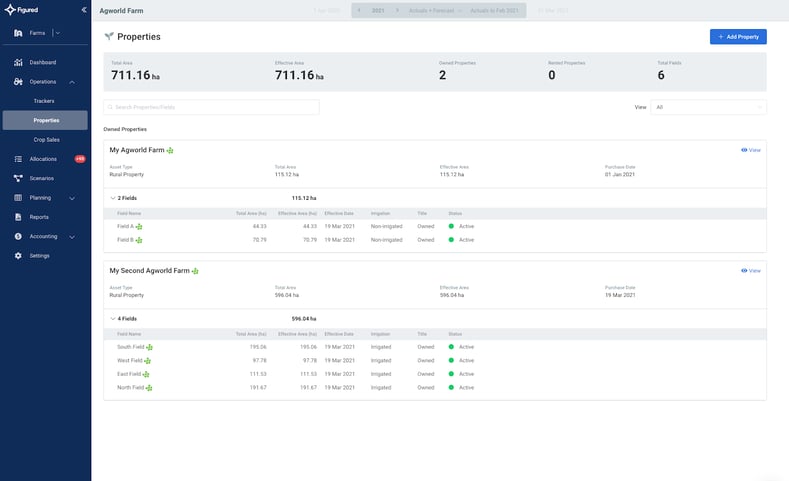
Task: Open the Actuals + Forecast dropdown
Action: (x=435, y=11)
